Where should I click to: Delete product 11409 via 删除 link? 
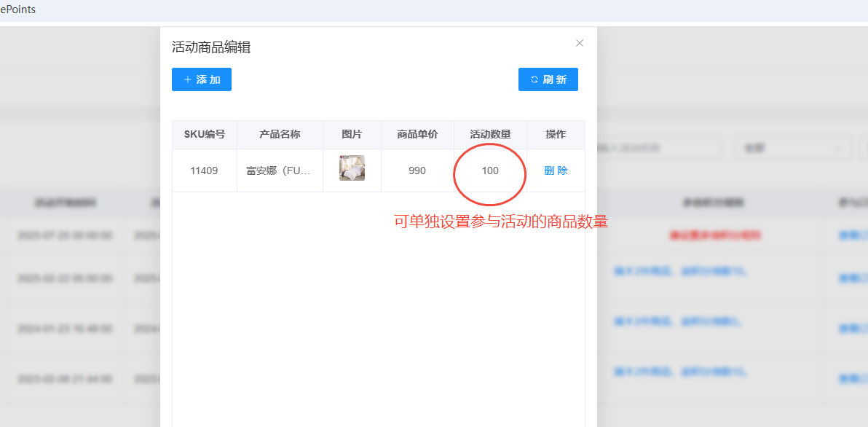[556, 171]
